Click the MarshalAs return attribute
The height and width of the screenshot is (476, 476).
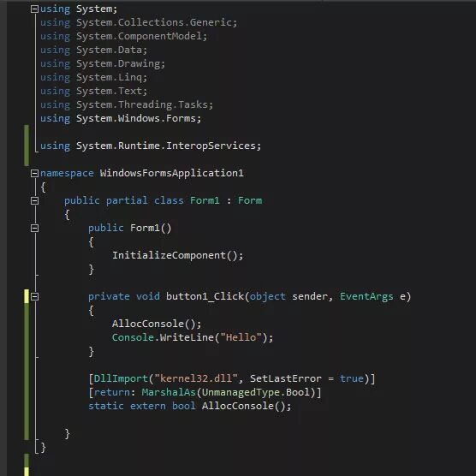click(x=169, y=392)
